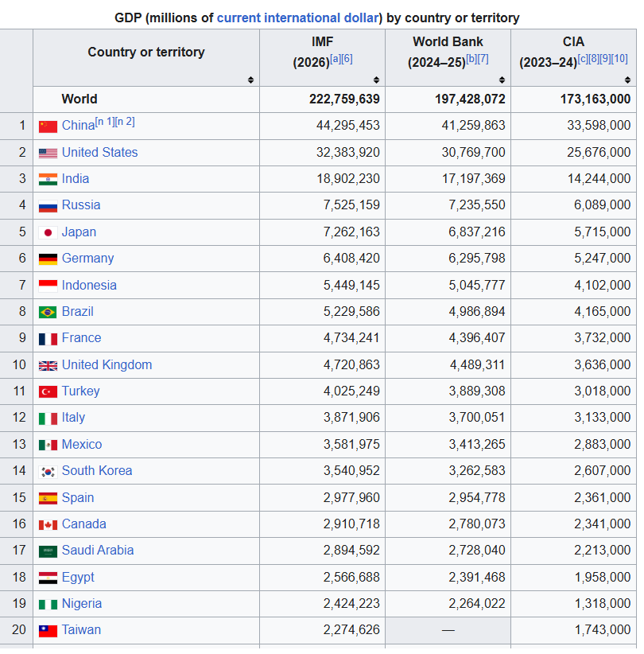The width and height of the screenshot is (644, 654).
Task: Click the China flag icon
Action: coord(48,127)
